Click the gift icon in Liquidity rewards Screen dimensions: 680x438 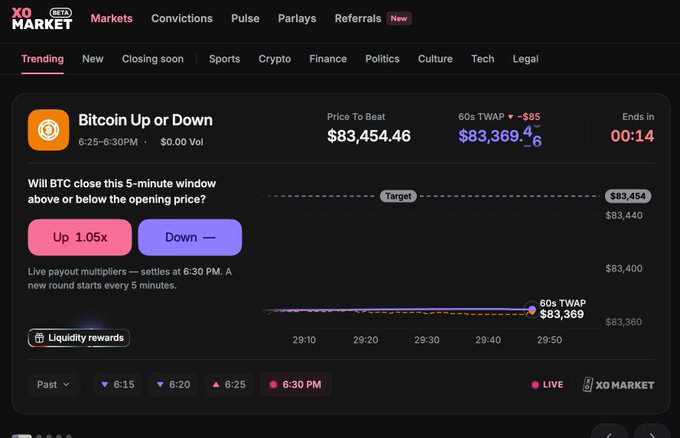click(39, 338)
